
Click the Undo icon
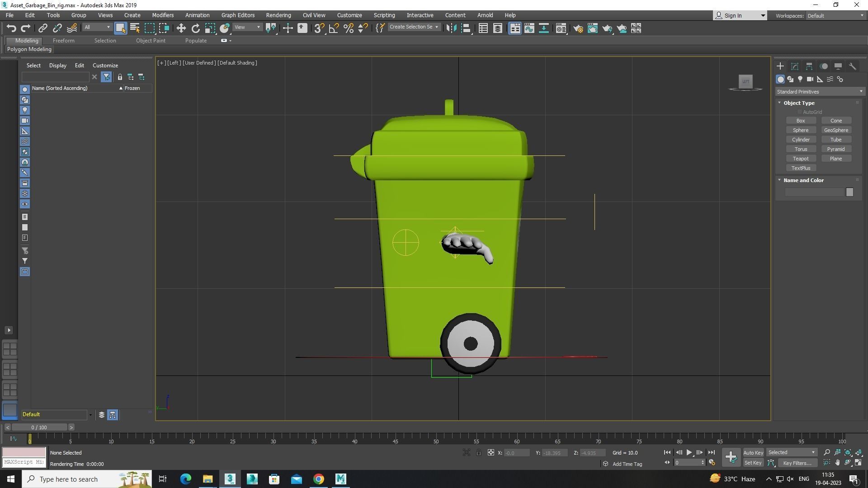point(11,28)
